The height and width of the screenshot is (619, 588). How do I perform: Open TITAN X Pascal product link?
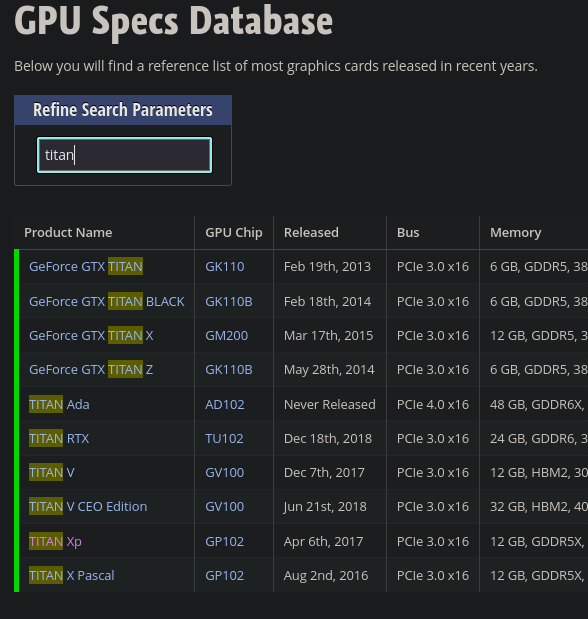click(x=72, y=576)
